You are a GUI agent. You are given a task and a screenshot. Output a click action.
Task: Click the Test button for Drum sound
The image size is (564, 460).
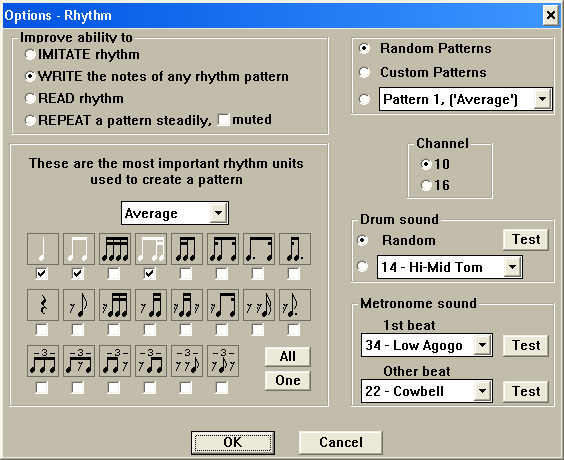coord(526,240)
